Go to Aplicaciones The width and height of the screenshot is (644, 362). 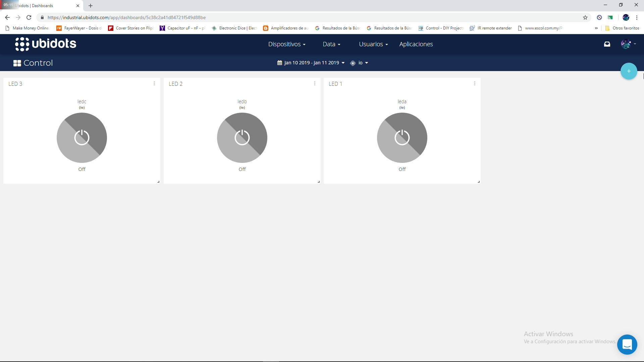(x=416, y=44)
